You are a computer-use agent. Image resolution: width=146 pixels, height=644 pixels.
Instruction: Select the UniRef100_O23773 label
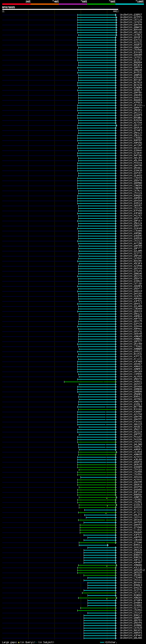(131, 608)
